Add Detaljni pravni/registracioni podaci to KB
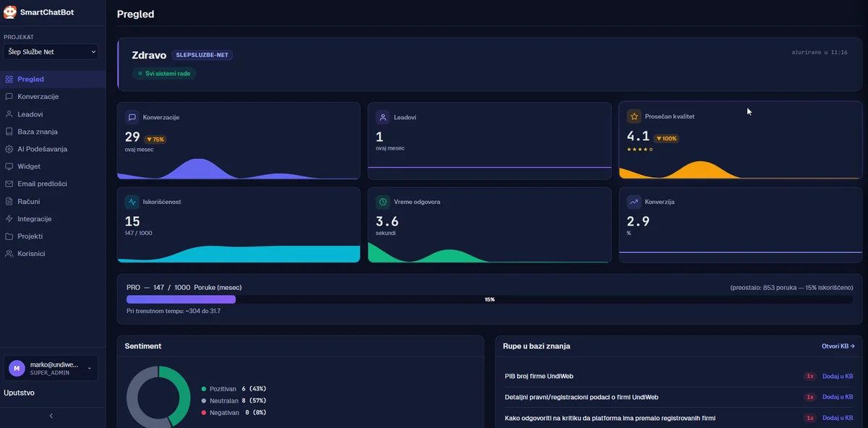The image size is (868, 428). [838, 397]
